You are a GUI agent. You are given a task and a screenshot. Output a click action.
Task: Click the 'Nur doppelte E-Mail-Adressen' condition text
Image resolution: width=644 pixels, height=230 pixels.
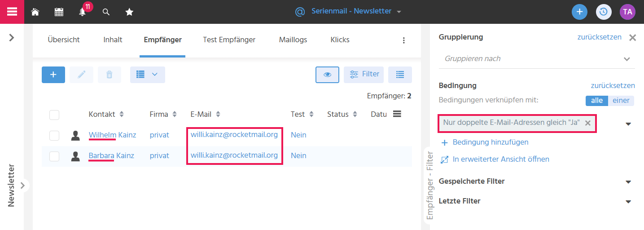point(512,123)
